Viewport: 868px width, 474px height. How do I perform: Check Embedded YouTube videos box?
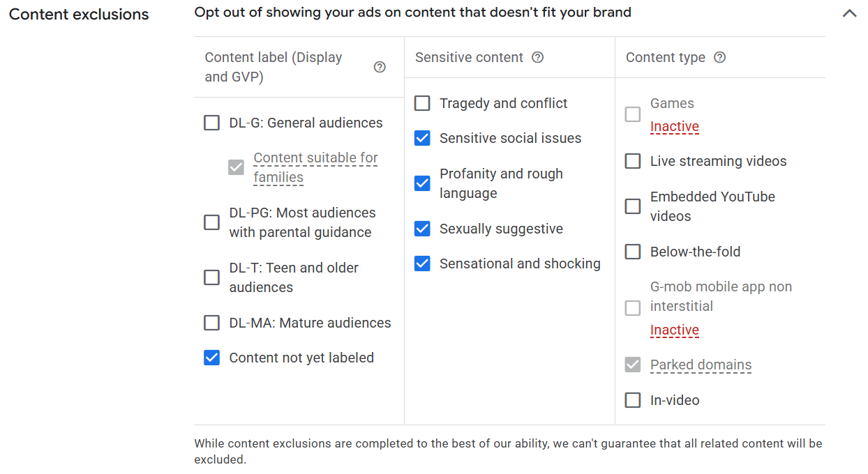click(x=633, y=206)
